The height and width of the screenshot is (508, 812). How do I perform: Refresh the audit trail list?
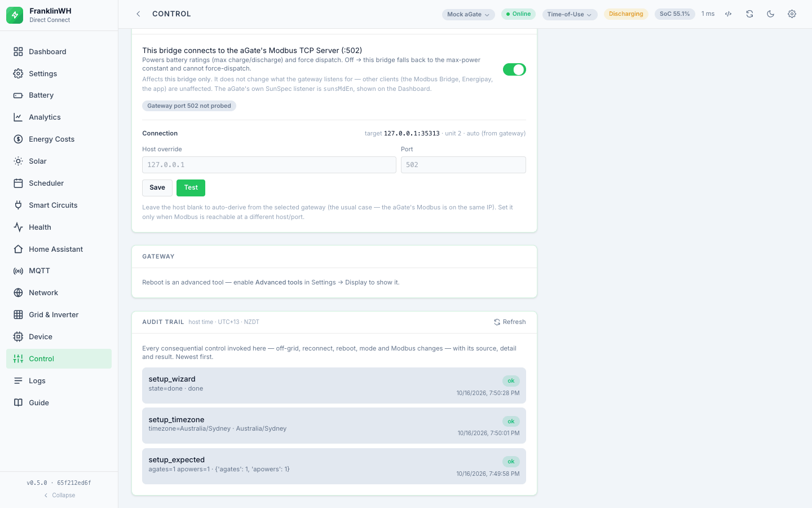pyautogui.click(x=510, y=322)
